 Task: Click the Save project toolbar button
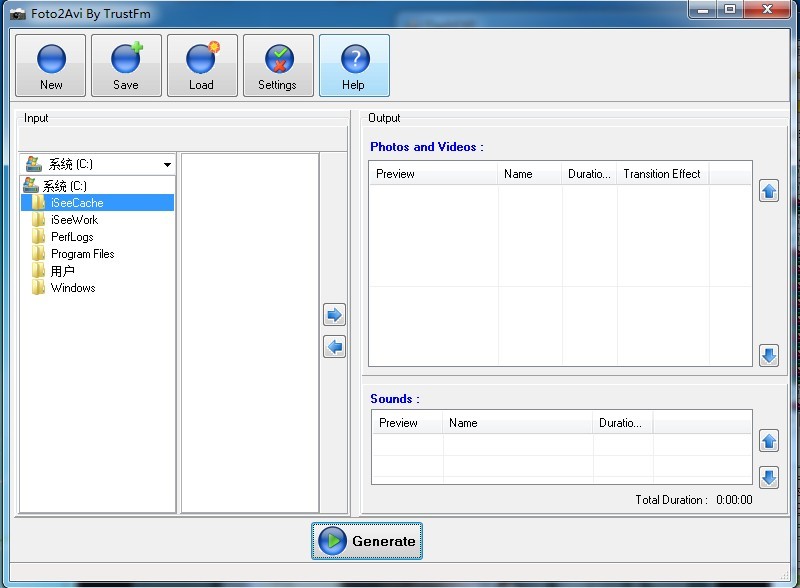[126, 66]
